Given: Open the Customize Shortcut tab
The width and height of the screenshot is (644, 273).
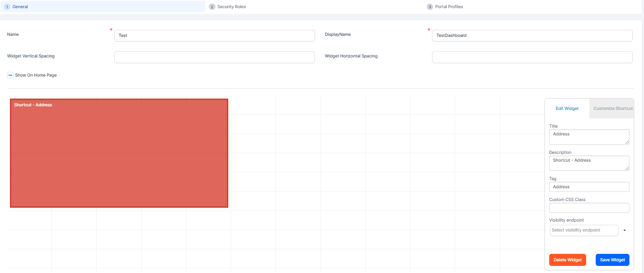Looking at the screenshot, I should point(613,108).
